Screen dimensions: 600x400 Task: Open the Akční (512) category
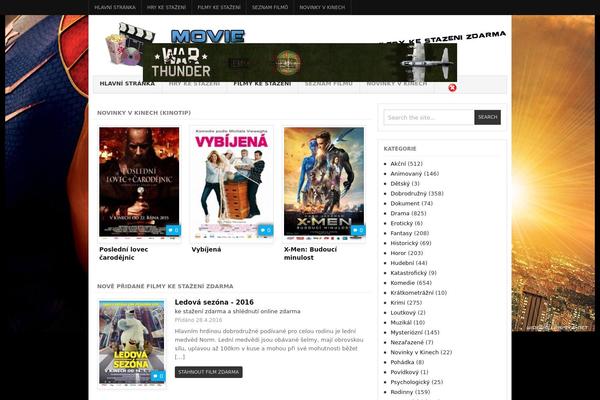(x=406, y=164)
